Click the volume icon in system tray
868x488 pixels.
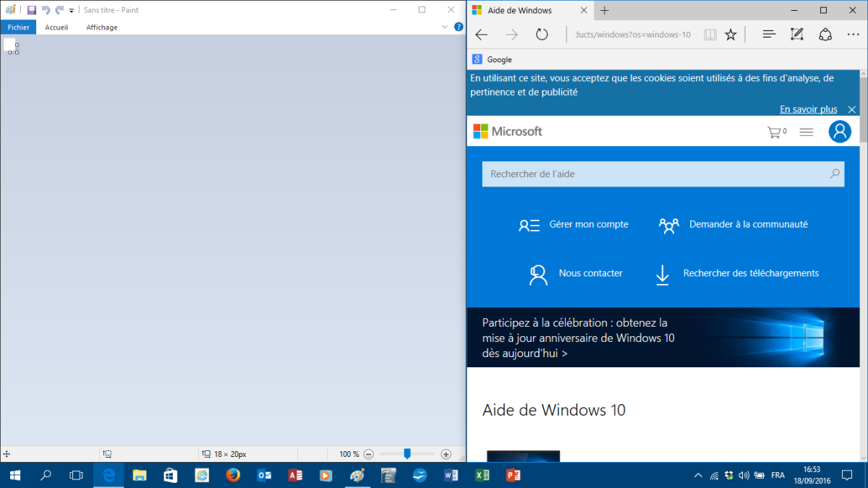(x=744, y=476)
